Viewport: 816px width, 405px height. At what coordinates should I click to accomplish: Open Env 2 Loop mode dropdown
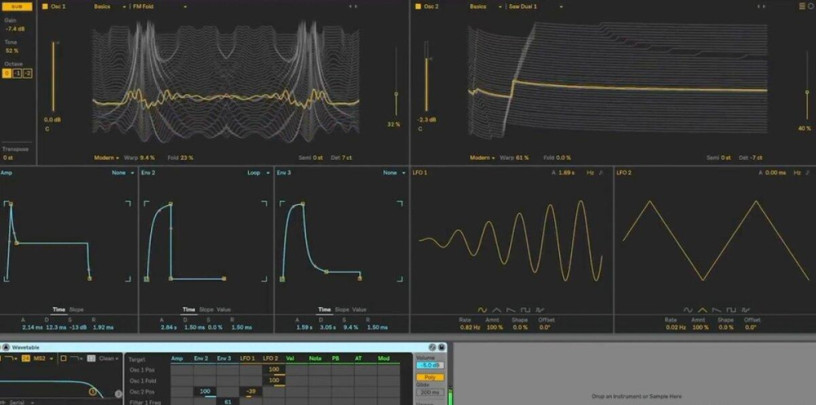pyautogui.click(x=258, y=173)
